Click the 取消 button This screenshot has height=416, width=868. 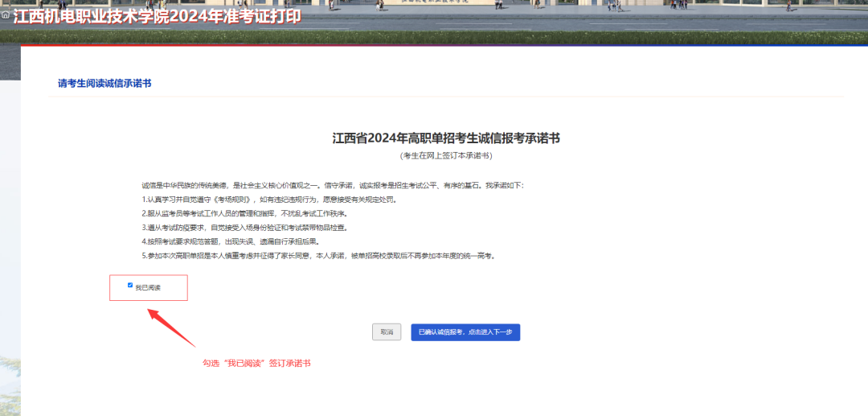pos(387,332)
